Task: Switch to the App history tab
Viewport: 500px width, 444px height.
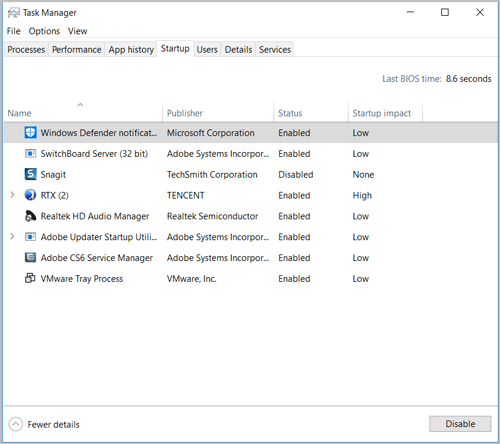Action: click(131, 49)
